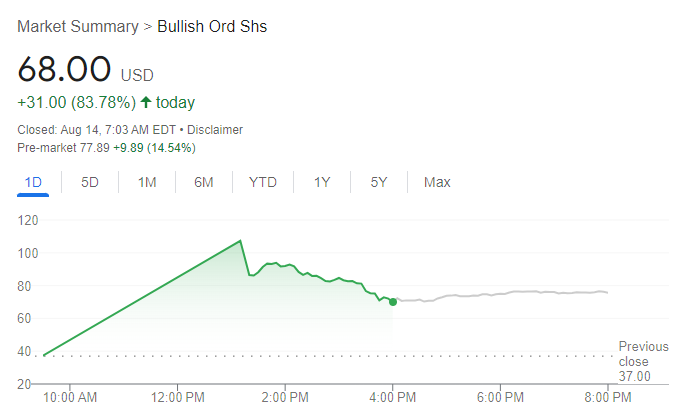Click the 4:00 PM axis label
The image size is (683, 417).
coord(393,397)
